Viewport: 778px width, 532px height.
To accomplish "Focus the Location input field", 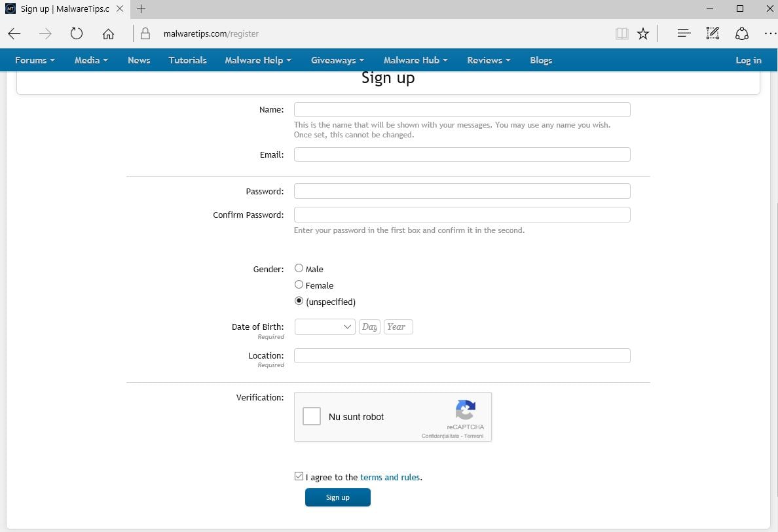I will coord(462,355).
